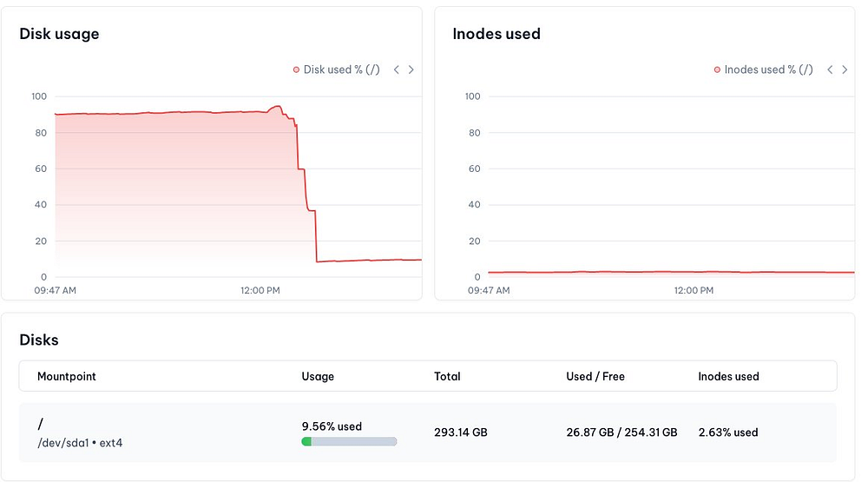Click the Disk used legend circle marker
Image resolution: width=868 pixels, height=482 pixels.
point(296,69)
